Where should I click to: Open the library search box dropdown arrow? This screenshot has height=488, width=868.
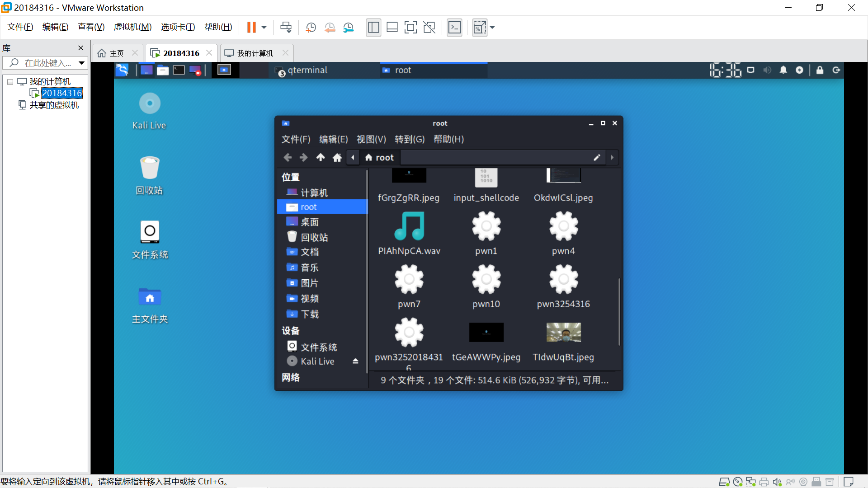(x=81, y=63)
